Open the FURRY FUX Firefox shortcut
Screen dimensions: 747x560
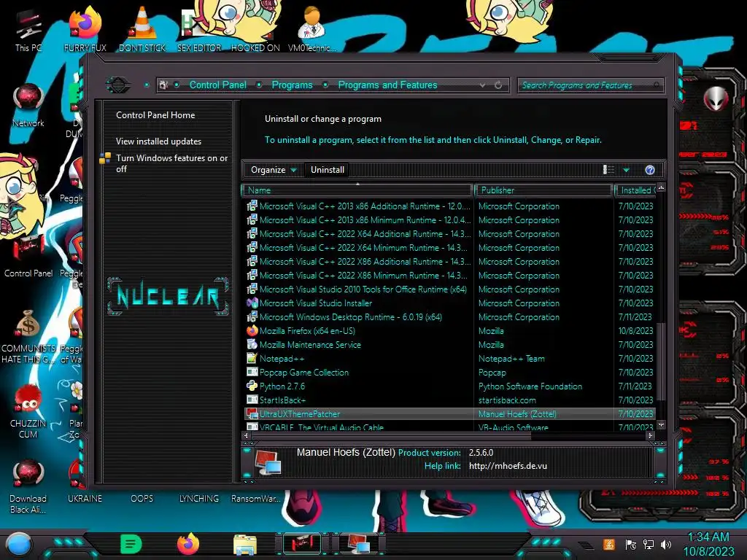click(x=85, y=29)
